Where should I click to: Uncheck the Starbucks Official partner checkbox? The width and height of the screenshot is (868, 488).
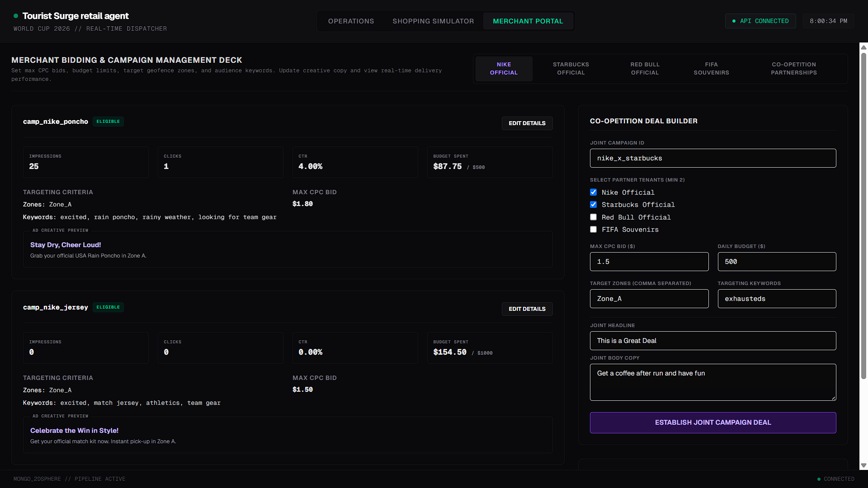[x=593, y=204]
